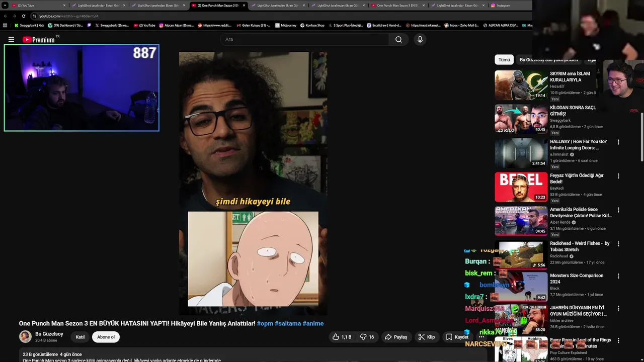
Task: Activate voice search microphone
Action: (420, 40)
